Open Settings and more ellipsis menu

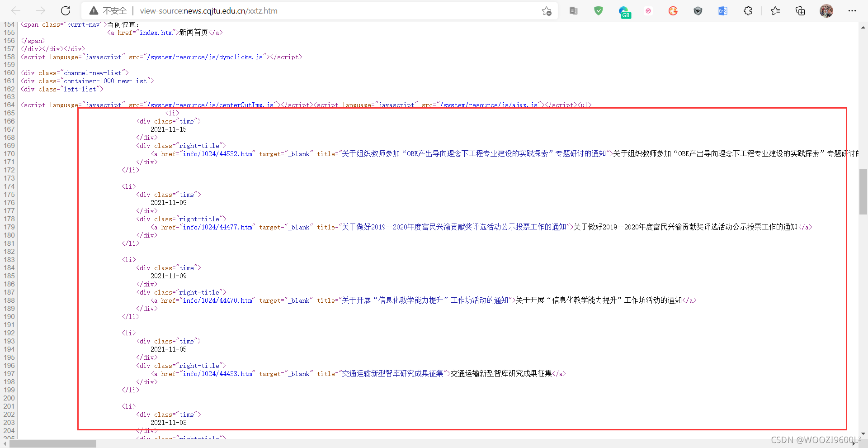tap(852, 11)
